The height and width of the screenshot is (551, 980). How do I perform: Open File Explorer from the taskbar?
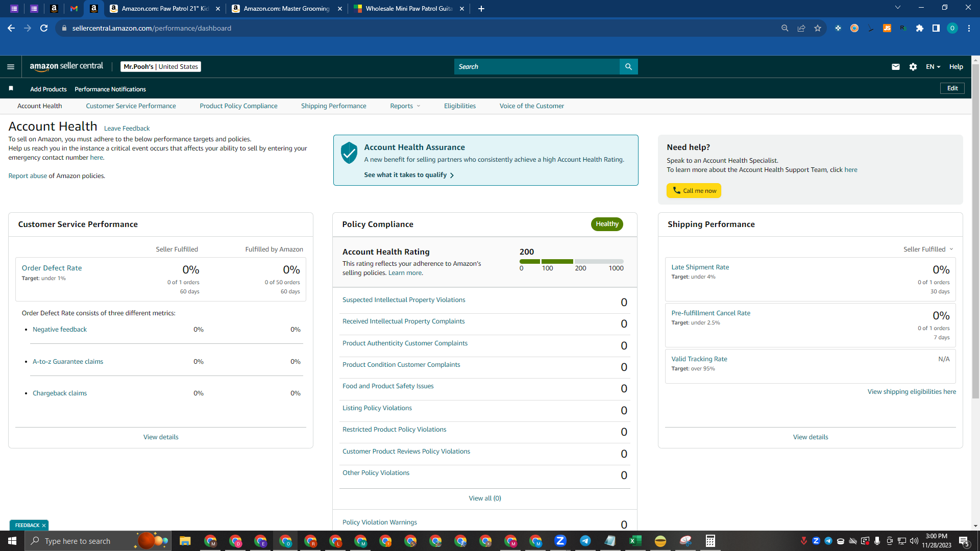tap(185, 541)
